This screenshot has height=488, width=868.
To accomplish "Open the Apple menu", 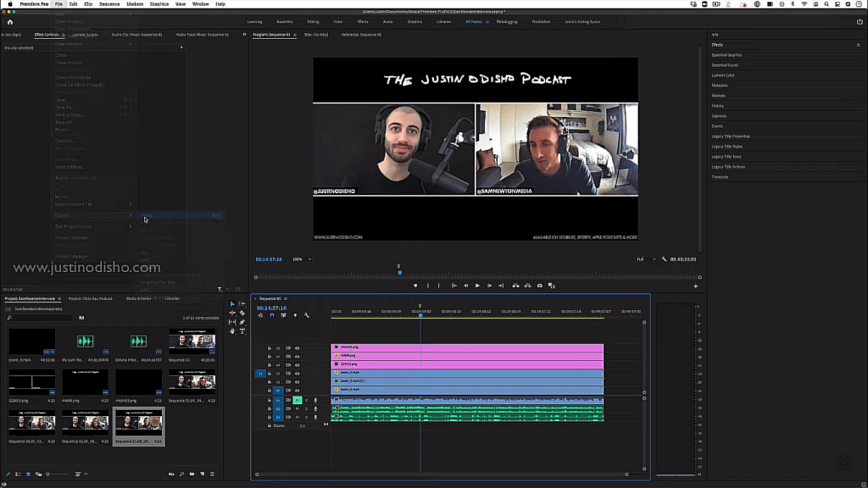I will [10, 4].
